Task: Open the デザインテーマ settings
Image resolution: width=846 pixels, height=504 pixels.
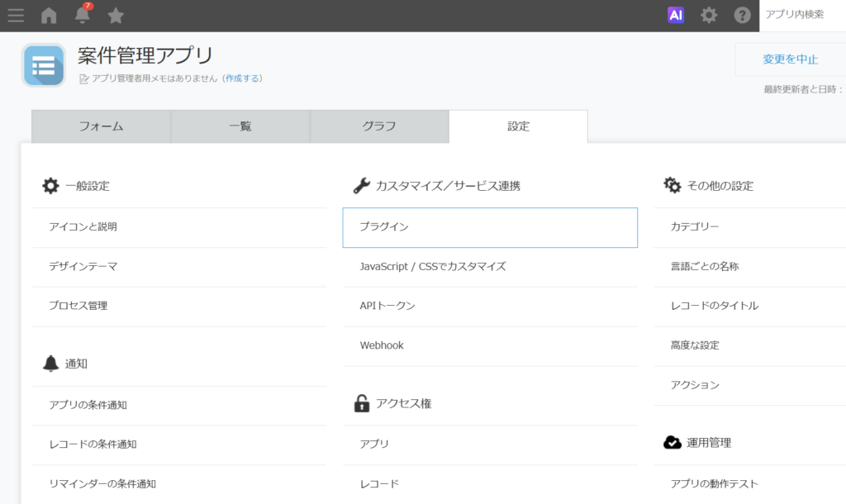Action: click(83, 267)
